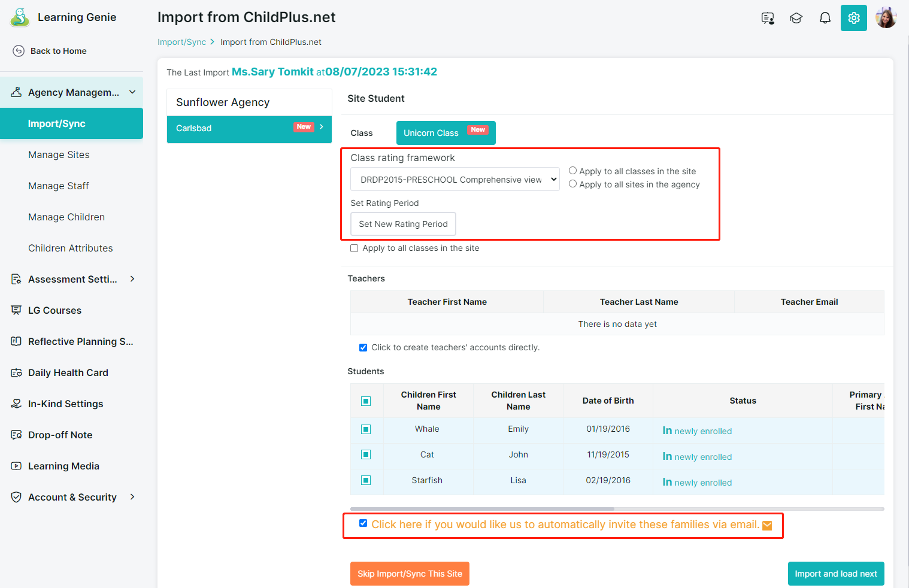Click the orange email envelope icon
This screenshot has width=909, height=588.
pos(767,526)
